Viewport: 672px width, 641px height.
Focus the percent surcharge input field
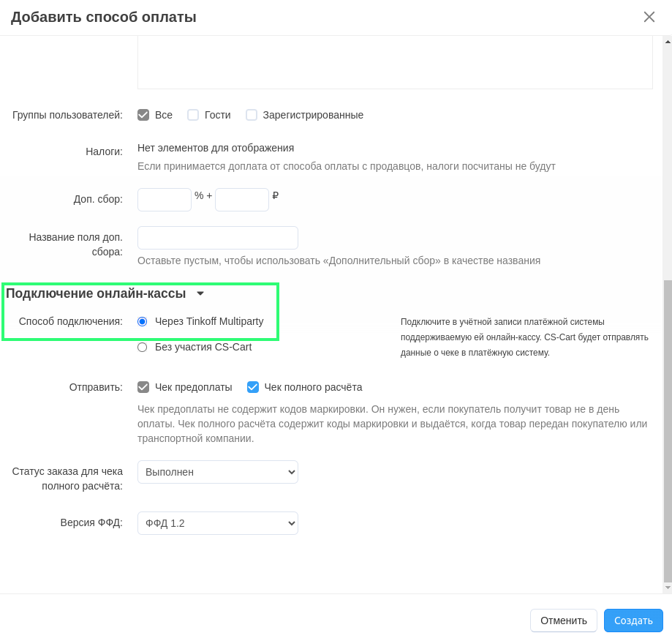click(x=164, y=200)
